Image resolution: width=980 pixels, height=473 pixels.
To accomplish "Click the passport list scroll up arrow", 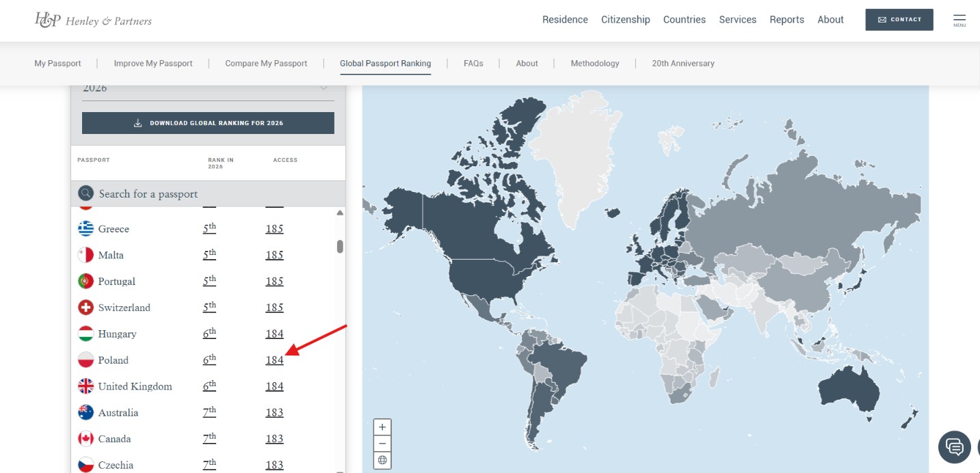I will point(340,213).
